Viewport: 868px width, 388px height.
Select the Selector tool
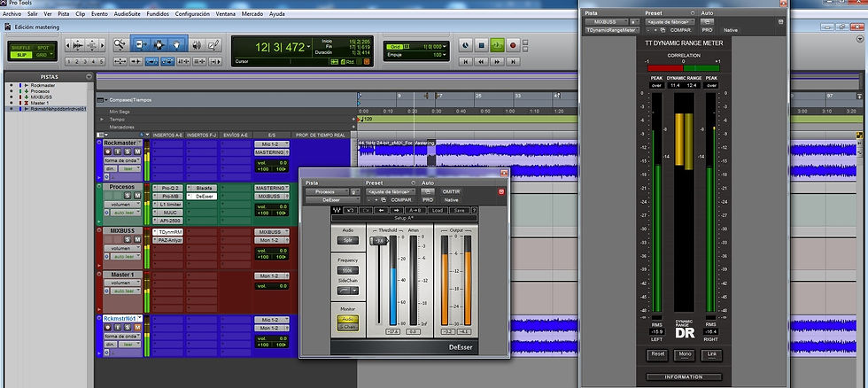click(159, 45)
